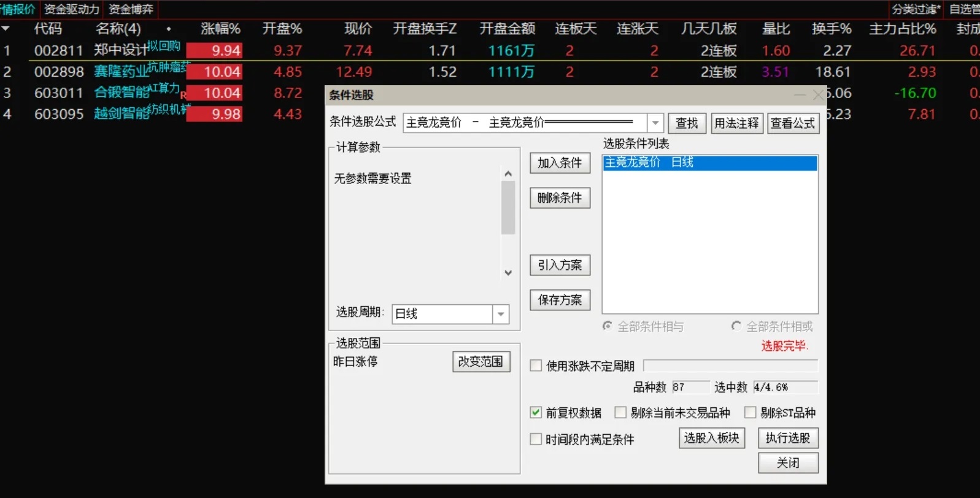Click the 计算参数 scroll up arrow
The width and height of the screenshot is (980, 498).
tap(508, 174)
